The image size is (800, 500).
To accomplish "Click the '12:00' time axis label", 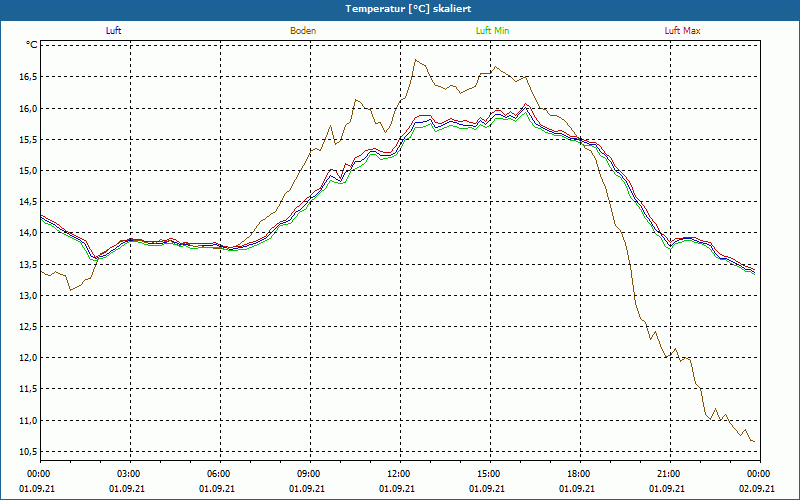I will (x=400, y=474).
